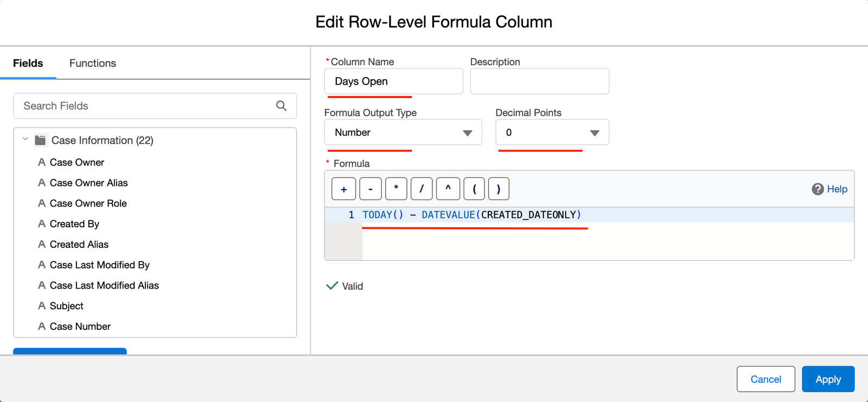
Task: Select the Fields tab
Action: 28,63
